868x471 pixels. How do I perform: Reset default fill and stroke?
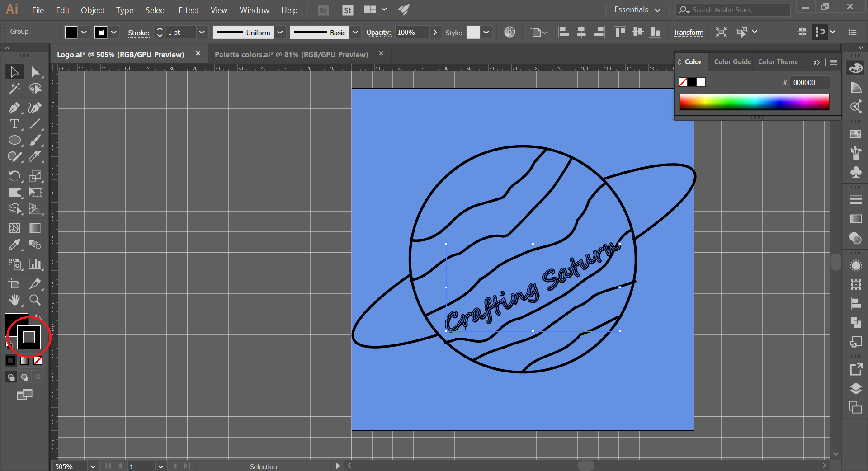[8, 344]
